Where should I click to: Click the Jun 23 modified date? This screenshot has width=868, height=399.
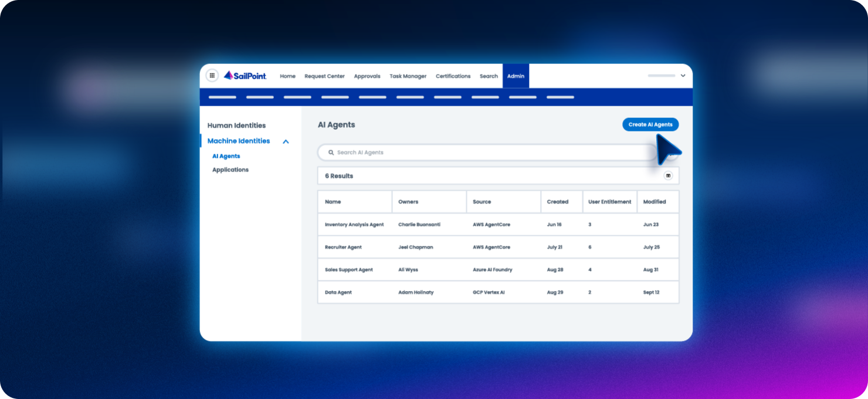(651, 225)
